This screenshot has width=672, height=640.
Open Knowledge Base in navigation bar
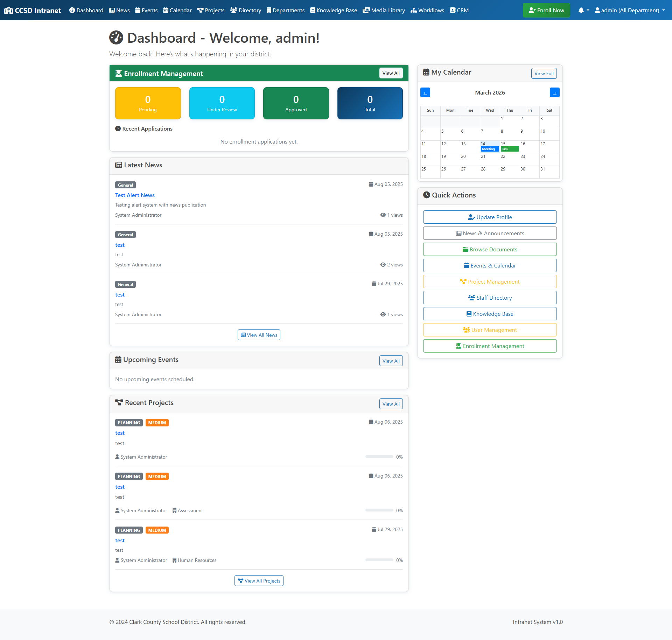click(333, 10)
